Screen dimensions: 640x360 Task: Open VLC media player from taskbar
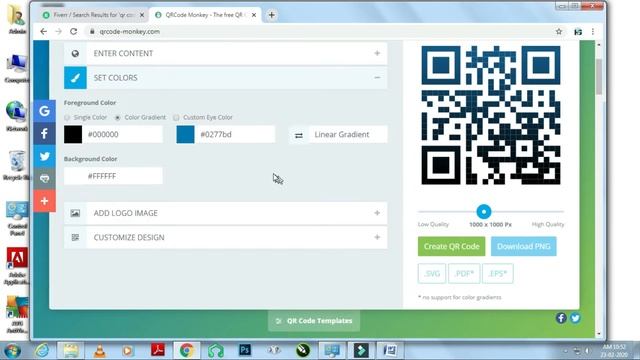click(100, 351)
